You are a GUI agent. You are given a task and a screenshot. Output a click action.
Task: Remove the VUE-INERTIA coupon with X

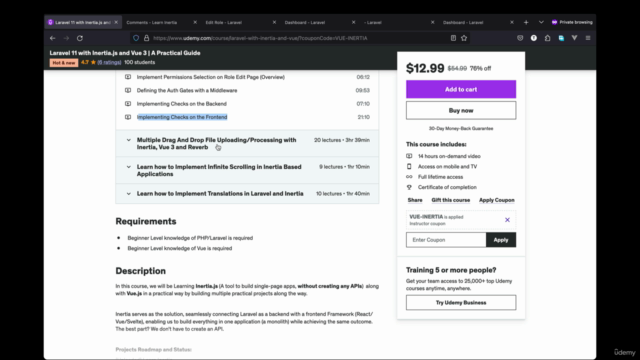tap(507, 220)
